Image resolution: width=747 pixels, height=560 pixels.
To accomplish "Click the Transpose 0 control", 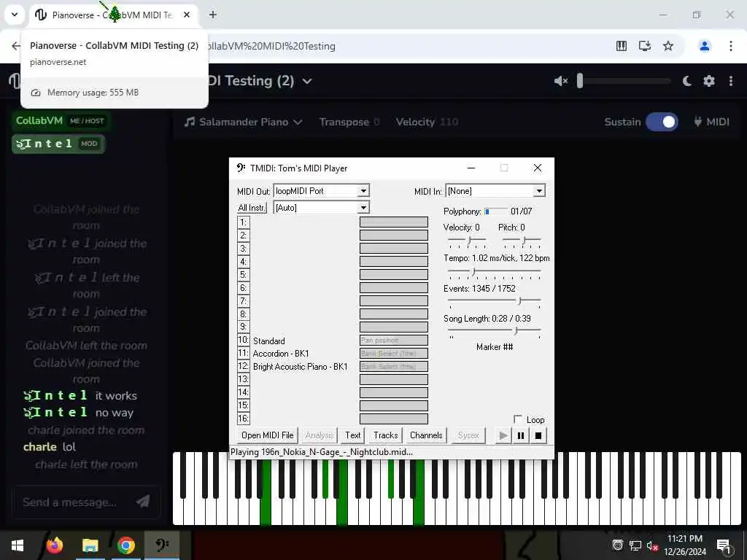I will (349, 122).
